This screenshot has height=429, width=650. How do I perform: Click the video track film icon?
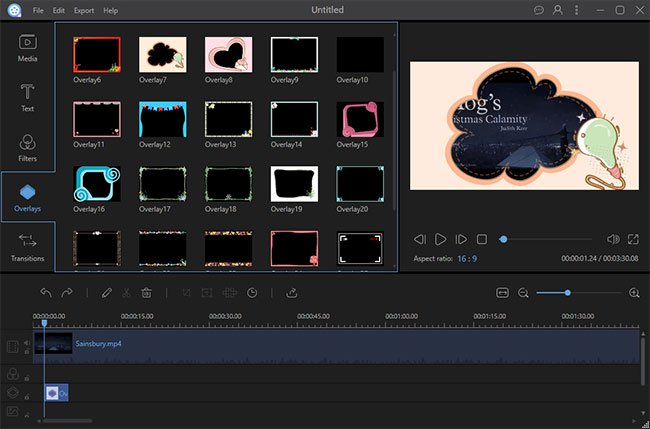pos(13,347)
